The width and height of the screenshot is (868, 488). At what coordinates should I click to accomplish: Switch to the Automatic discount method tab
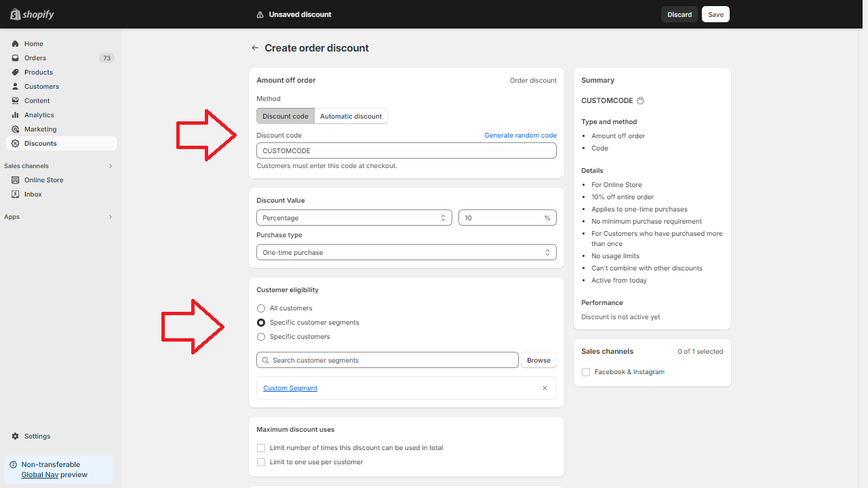tap(351, 117)
